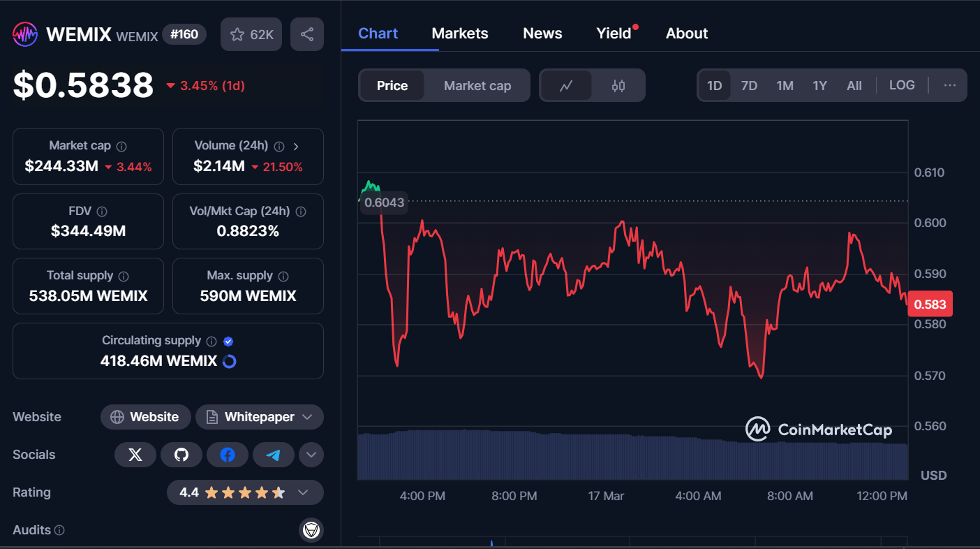The width and height of the screenshot is (980, 549).
Task: Click the verified circulating supply badge
Action: 228,341
